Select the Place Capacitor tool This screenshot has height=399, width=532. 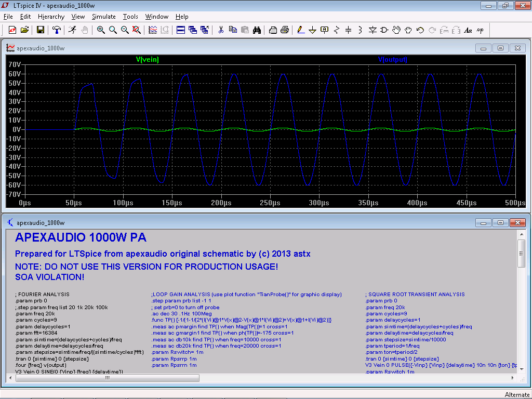tap(349, 30)
